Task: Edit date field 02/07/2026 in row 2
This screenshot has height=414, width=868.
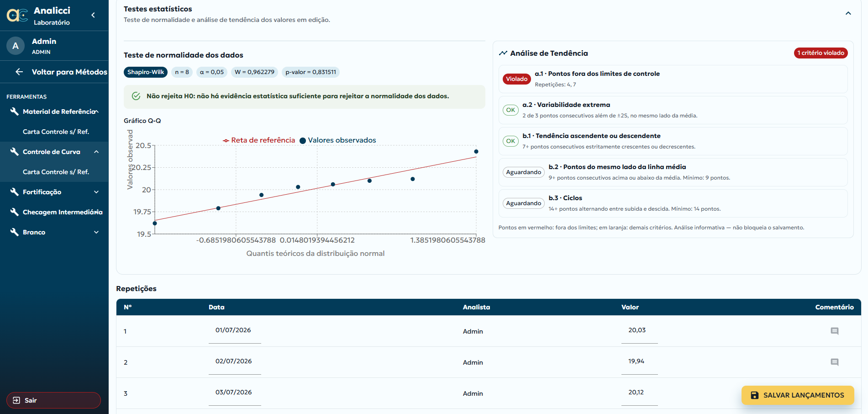Action: [x=235, y=361]
